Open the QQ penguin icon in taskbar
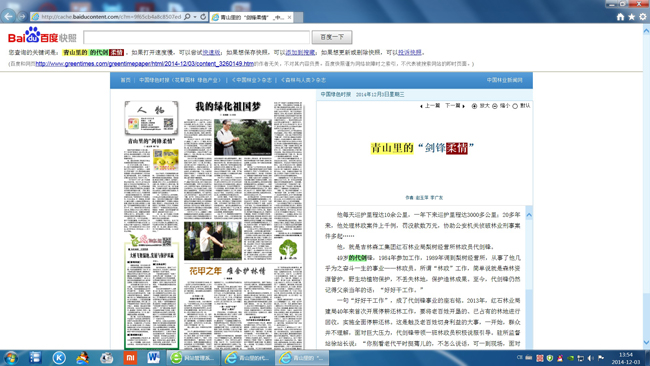The image size is (650, 366). [82, 358]
